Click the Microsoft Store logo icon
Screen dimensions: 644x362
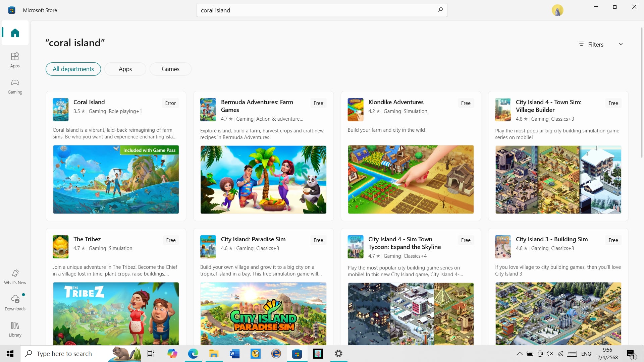(12, 10)
